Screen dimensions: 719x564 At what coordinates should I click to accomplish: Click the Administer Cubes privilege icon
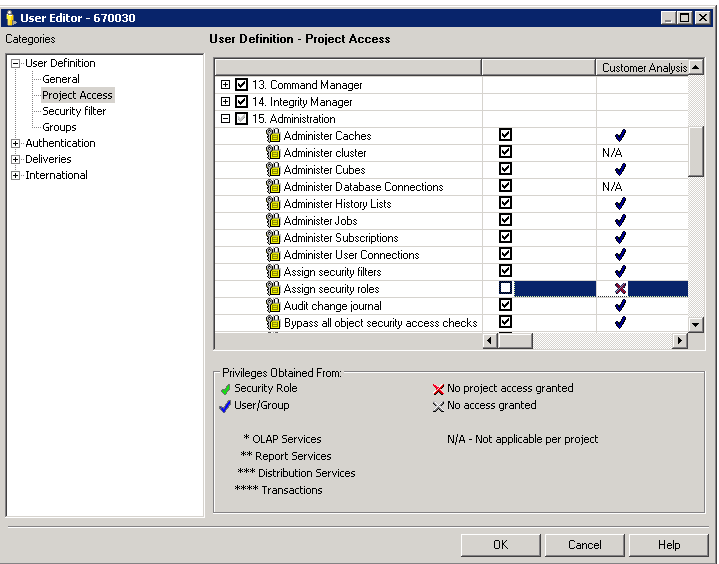click(273, 170)
